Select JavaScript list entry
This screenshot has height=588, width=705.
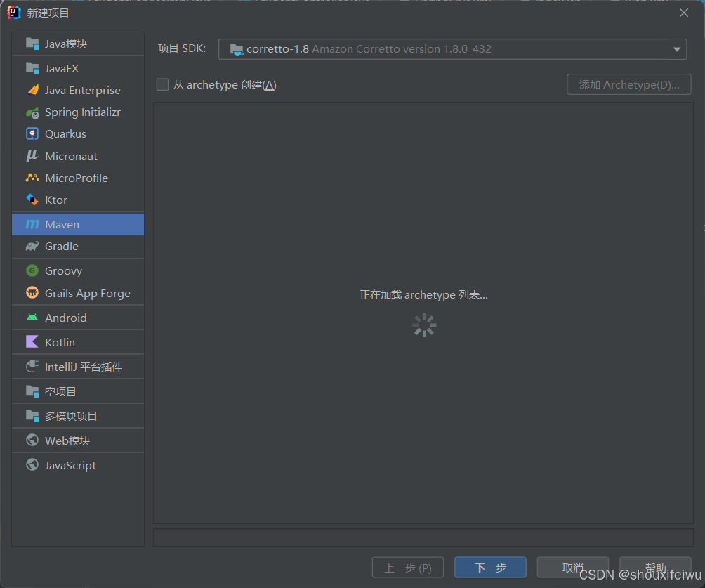78,465
